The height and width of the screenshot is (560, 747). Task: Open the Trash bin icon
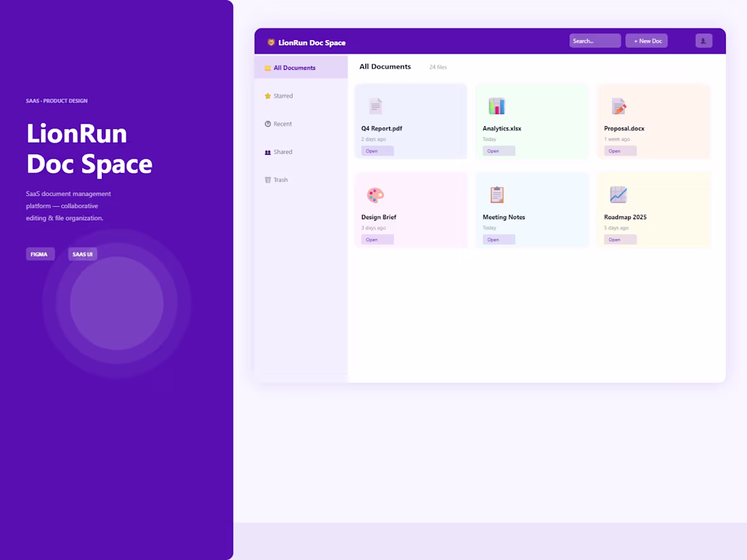pos(267,179)
